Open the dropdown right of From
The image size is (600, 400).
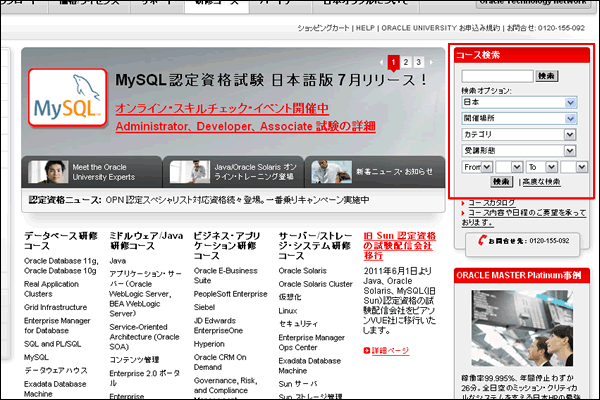coord(509,167)
